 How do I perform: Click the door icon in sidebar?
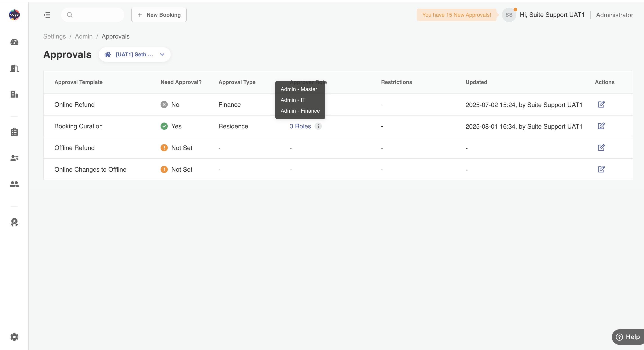(14, 68)
